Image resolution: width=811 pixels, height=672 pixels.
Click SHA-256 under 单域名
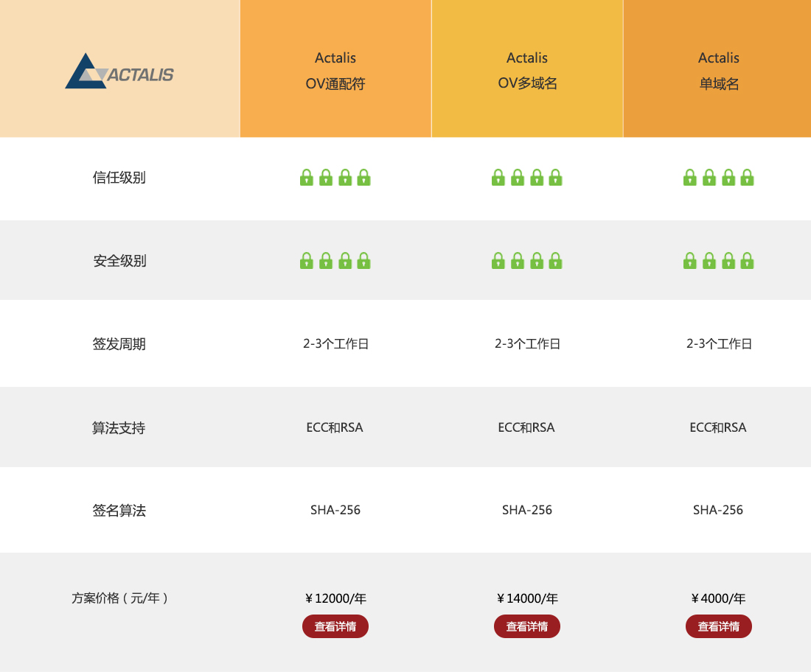click(x=718, y=510)
